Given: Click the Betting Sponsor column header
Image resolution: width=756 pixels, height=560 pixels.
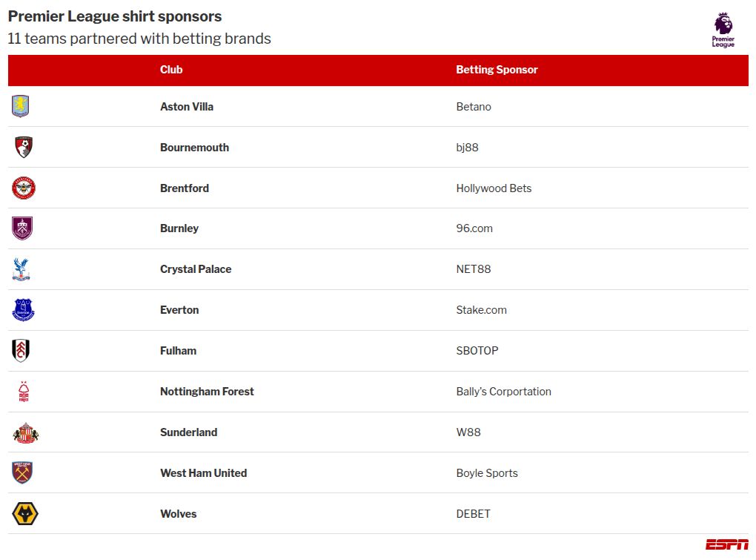Looking at the screenshot, I should 497,70.
